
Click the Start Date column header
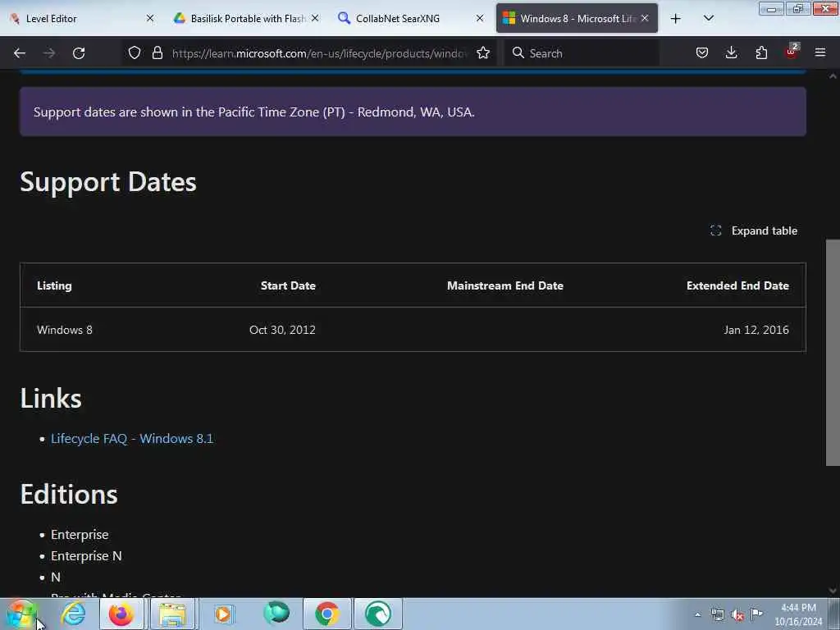click(x=288, y=285)
